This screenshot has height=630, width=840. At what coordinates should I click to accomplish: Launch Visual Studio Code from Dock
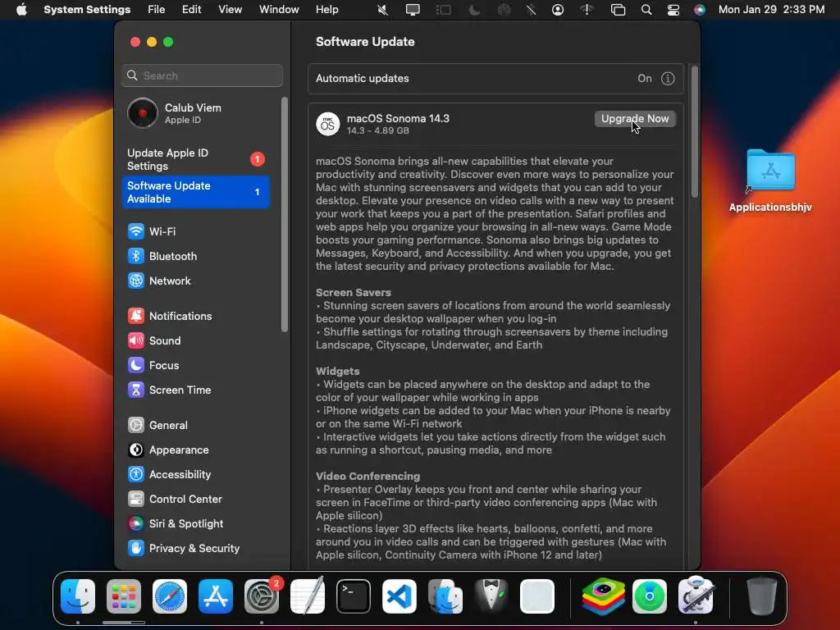399,596
